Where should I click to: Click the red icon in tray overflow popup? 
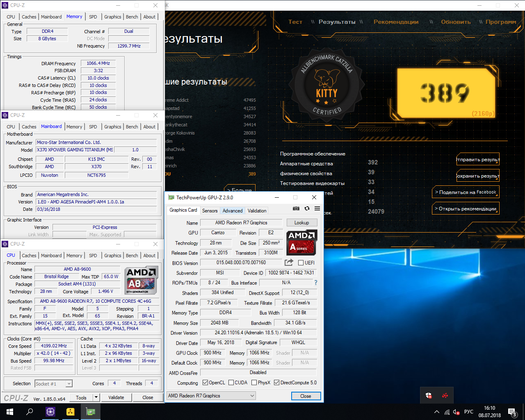[x=445, y=395]
